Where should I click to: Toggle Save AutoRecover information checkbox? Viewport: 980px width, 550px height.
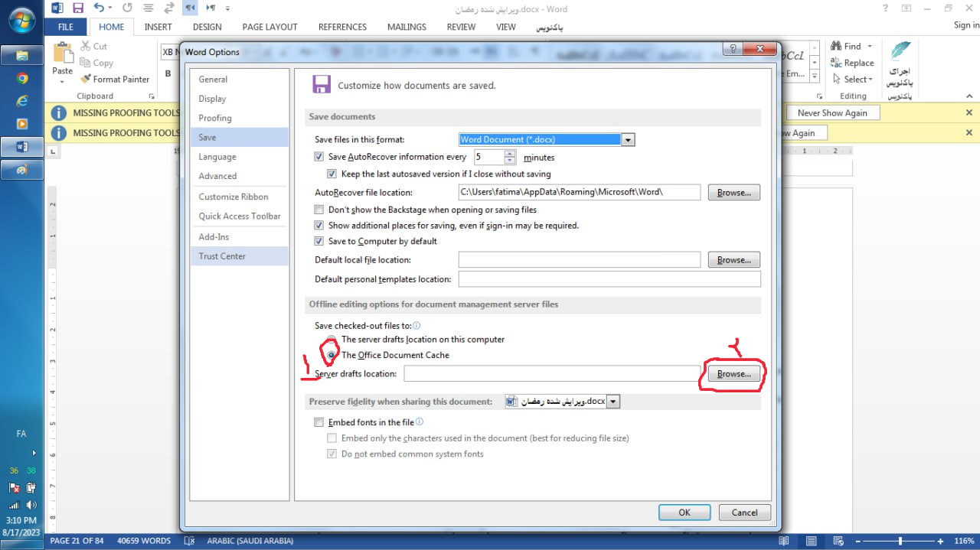(x=319, y=157)
